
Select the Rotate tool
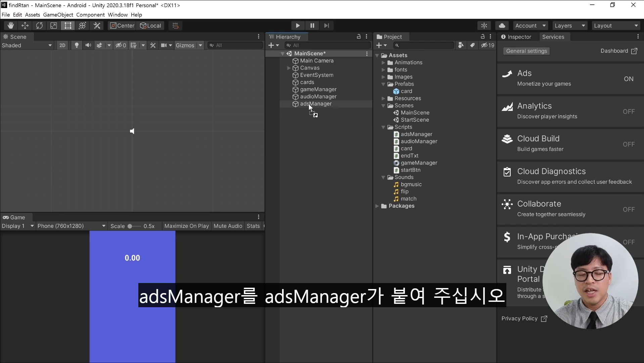pos(39,26)
